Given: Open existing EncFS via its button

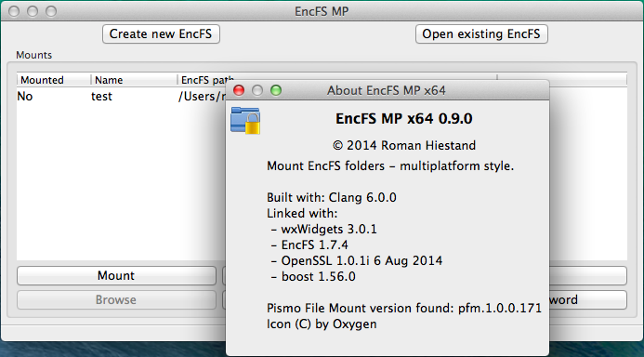Looking at the screenshot, I should point(481,33).
